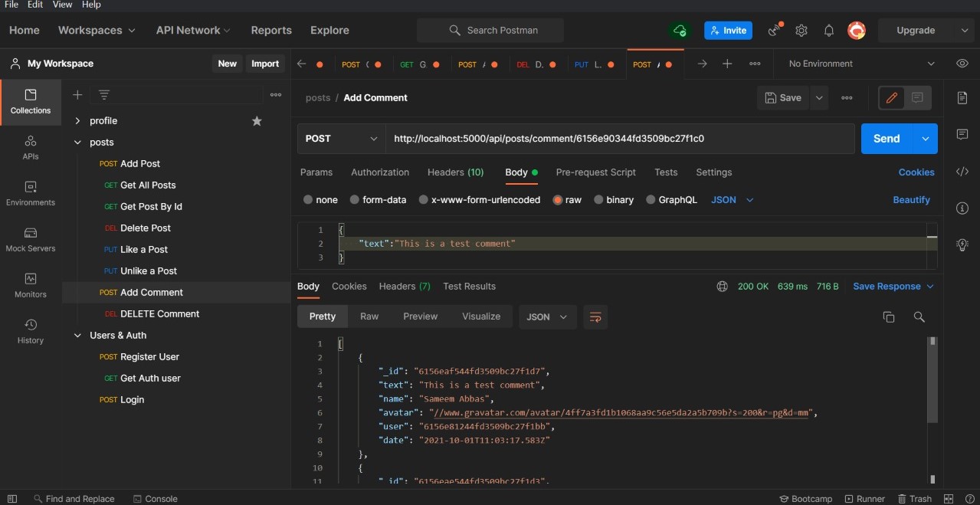Open the Pre-request Script tab
The width and height of the screenshot is (980, 505).
click(x=596, y=172)
